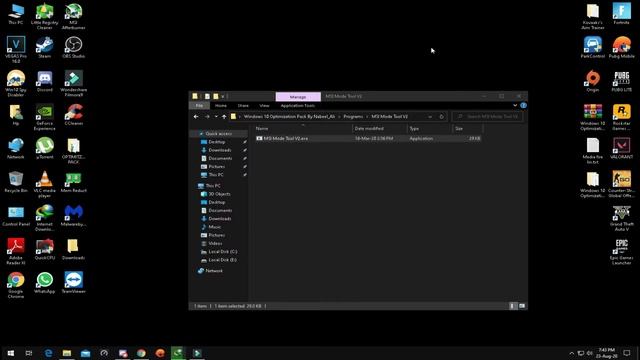The height and width of the screenshot is (360, 640).
Task: Select the Malwarebytes desktop icon
Action: click(73, 215)
